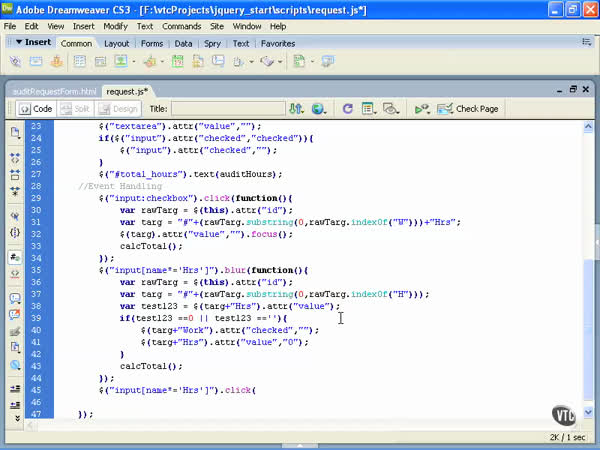Click the Apply Comment icon in coding toolbar
The height and width of the screenshot is (450, 600).
point(15,298)
